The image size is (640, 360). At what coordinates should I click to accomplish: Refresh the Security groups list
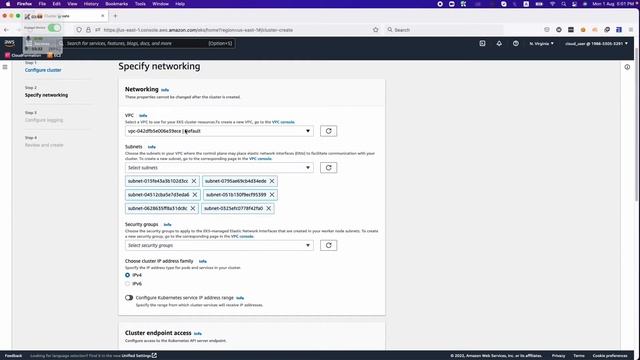point(329,245)
